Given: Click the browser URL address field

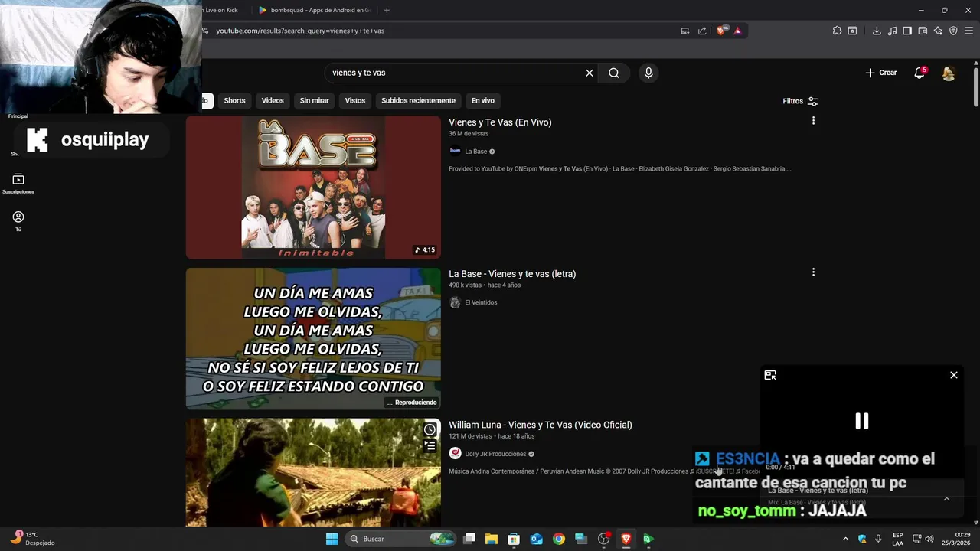Looking at the screenshot, I should (444, 31).
